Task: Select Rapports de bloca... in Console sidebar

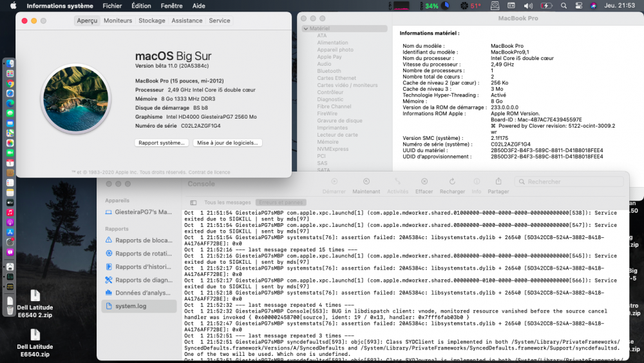Action: (139, 240)
